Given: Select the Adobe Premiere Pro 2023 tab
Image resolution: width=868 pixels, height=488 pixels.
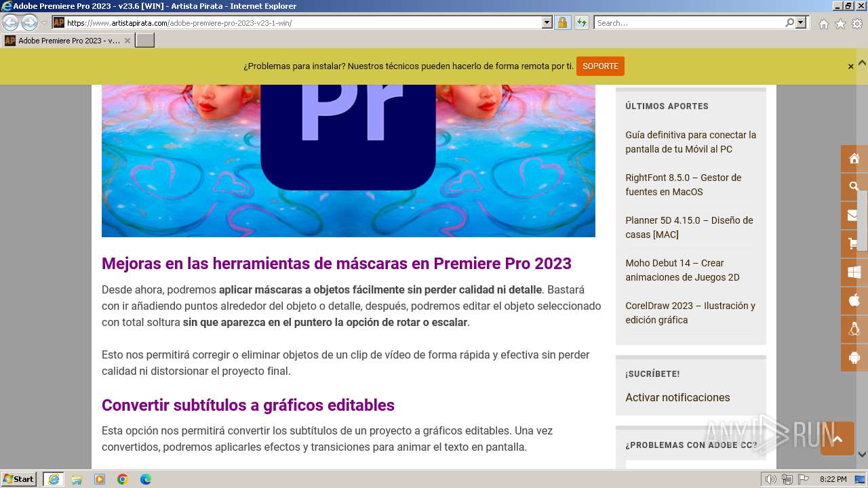Looking at the screenshot, I should pos(68,41).
